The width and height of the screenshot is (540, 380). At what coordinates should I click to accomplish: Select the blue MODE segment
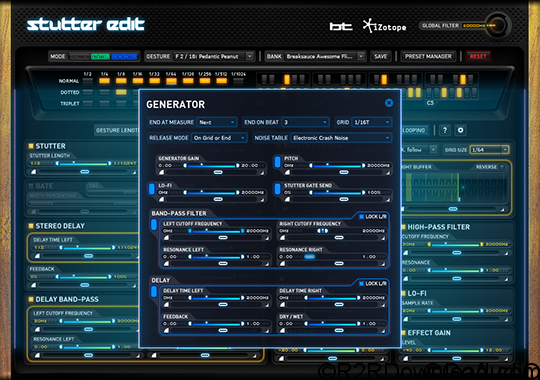coord(124,57)
